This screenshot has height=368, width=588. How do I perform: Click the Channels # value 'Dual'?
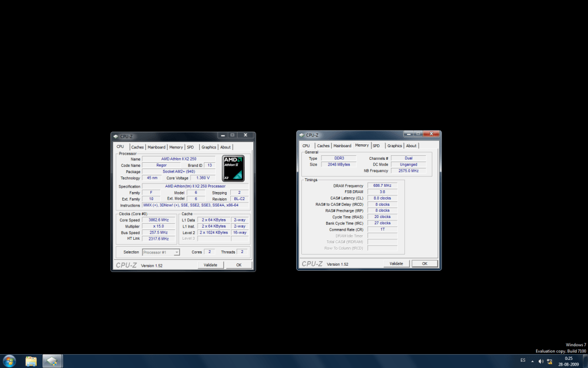coord(408,158)
